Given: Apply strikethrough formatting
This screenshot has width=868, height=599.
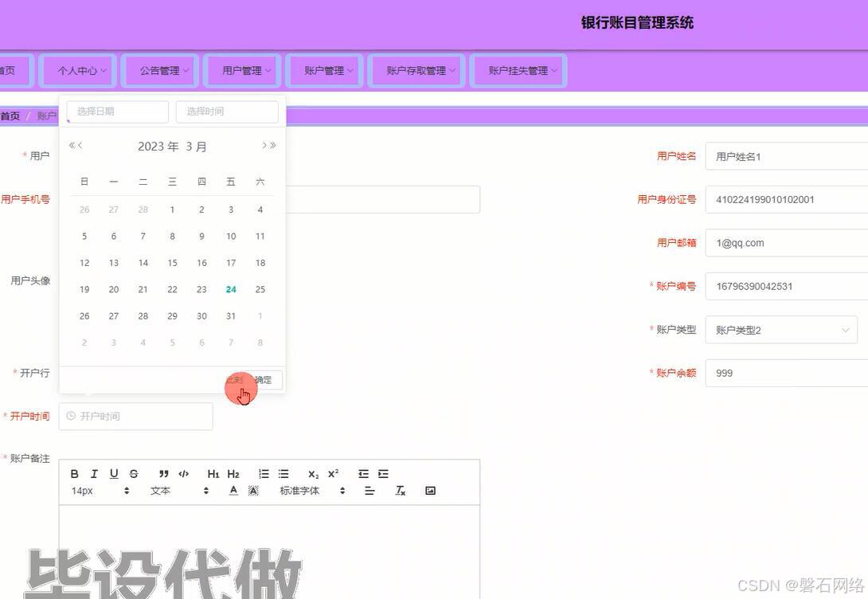Looking at the screenshot, I should (134, 473).
